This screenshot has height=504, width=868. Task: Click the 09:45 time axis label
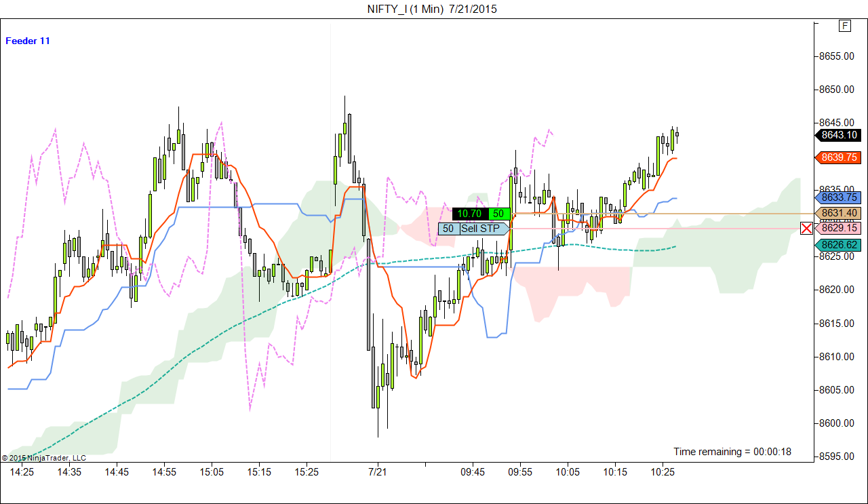473,471
